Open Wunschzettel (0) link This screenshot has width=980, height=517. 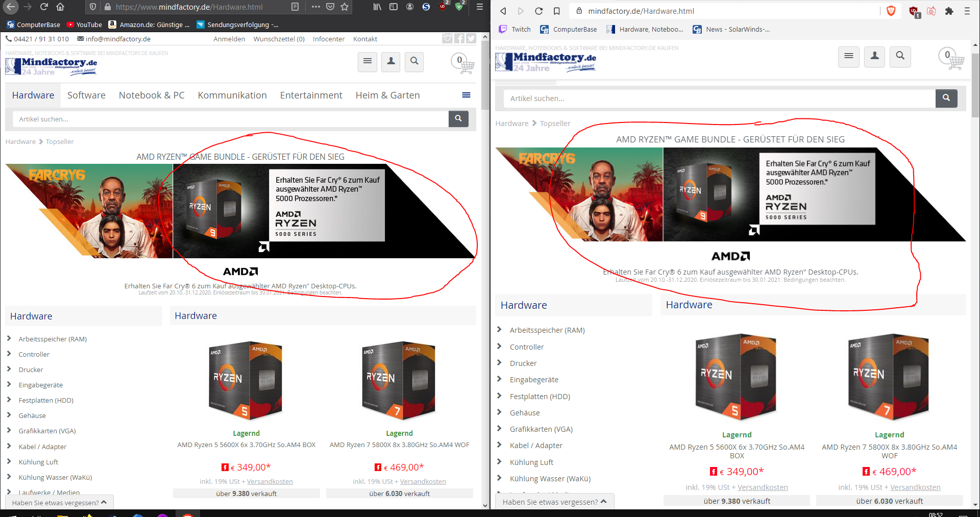279,39
